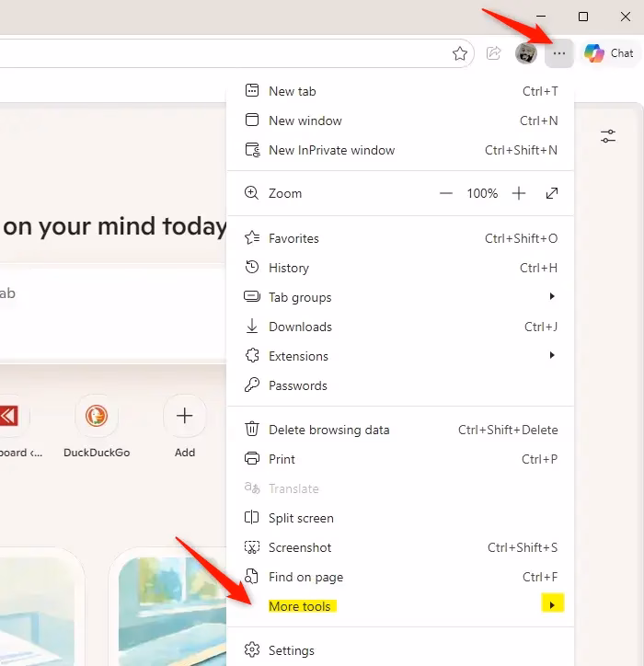Click the address bar field

236,53
